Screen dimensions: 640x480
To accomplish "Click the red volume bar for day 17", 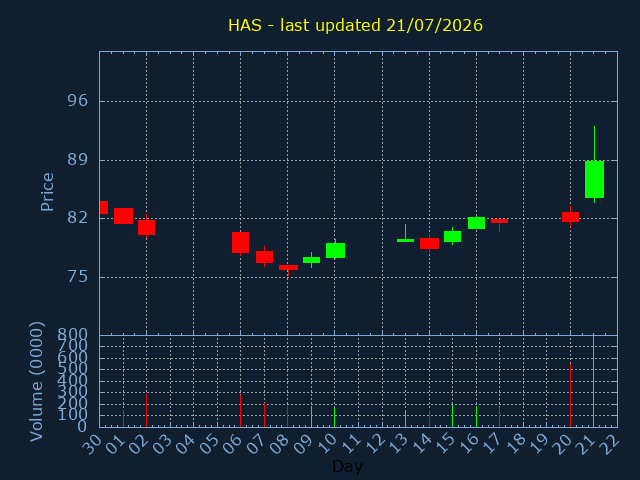I will [x=499, y=416].
